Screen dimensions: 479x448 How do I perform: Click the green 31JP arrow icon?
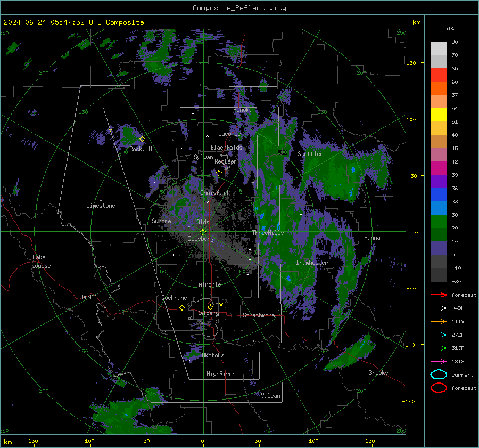[439, 348]
